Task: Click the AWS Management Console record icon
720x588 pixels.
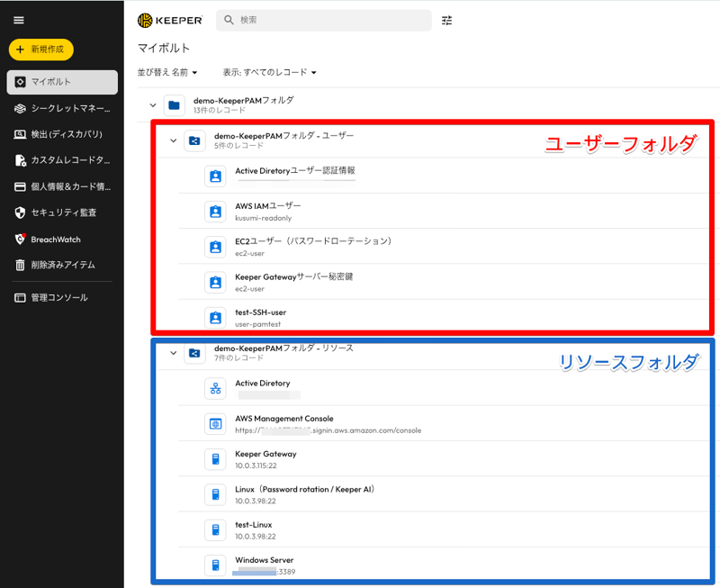Action: click(x=215, y=424)
